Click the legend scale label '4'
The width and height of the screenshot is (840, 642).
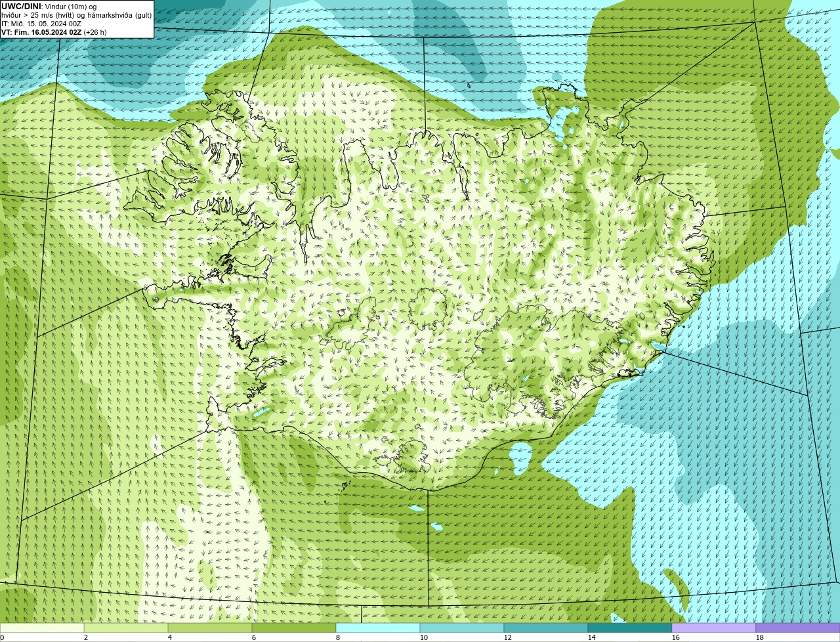[x=170, y=637]
